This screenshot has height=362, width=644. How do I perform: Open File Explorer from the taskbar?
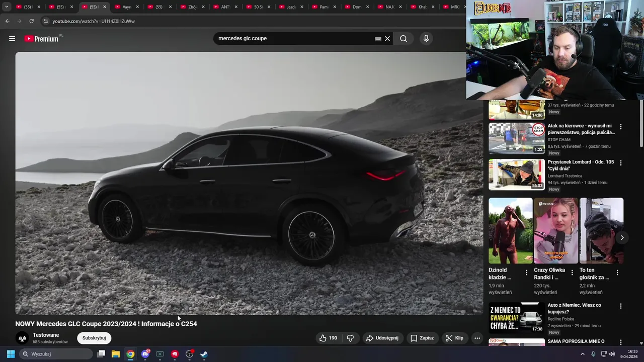(x=115, y=354)
